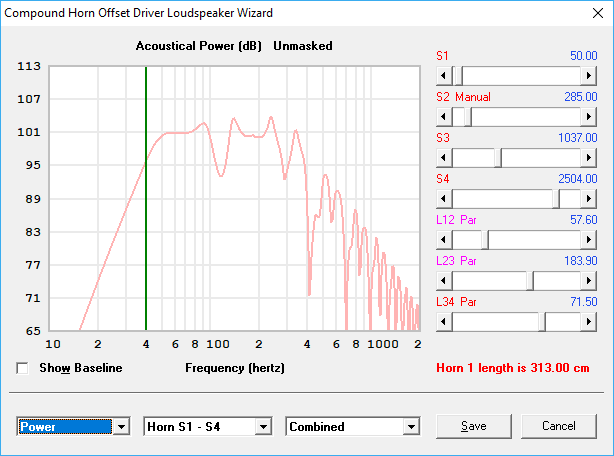Click the S2 slider right arrow
Image resolution: width=614 pixels, height=456 pixels.
[588, 117]
